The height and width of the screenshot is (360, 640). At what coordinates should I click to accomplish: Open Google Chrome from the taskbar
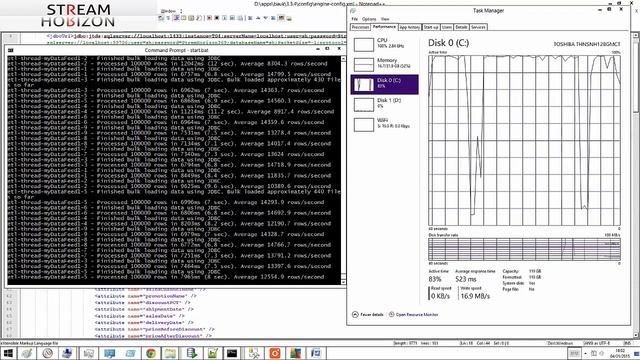(x=151, y=353)
